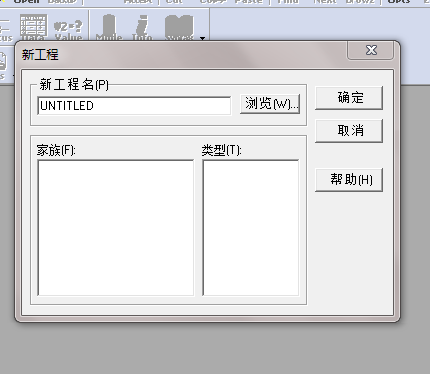Click the book-shaped toolbar icon
The width and height of the screenshot is (430, 374).
point(179,28)
